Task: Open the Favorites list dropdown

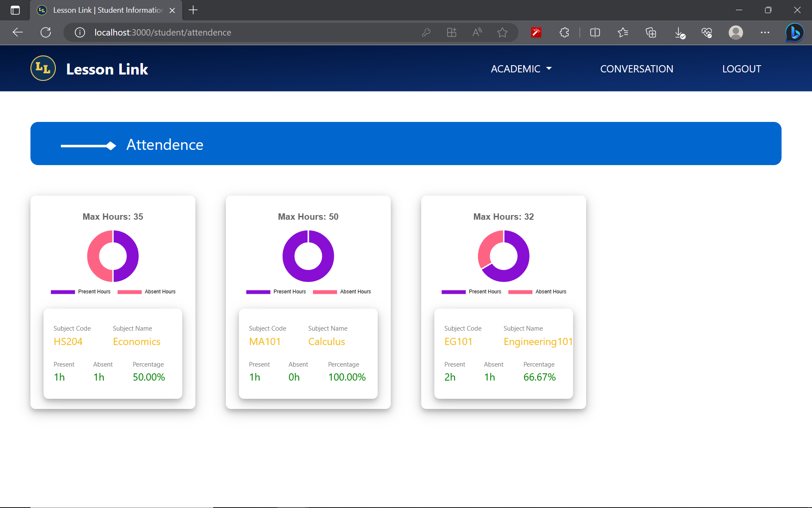Action: point(623,33)
